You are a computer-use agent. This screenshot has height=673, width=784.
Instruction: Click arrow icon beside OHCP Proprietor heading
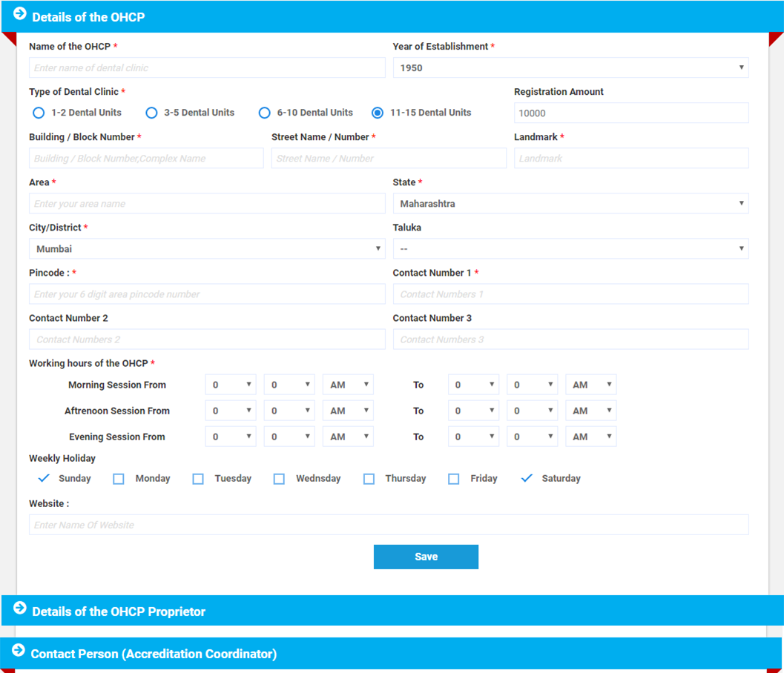(x=20, y=609)
